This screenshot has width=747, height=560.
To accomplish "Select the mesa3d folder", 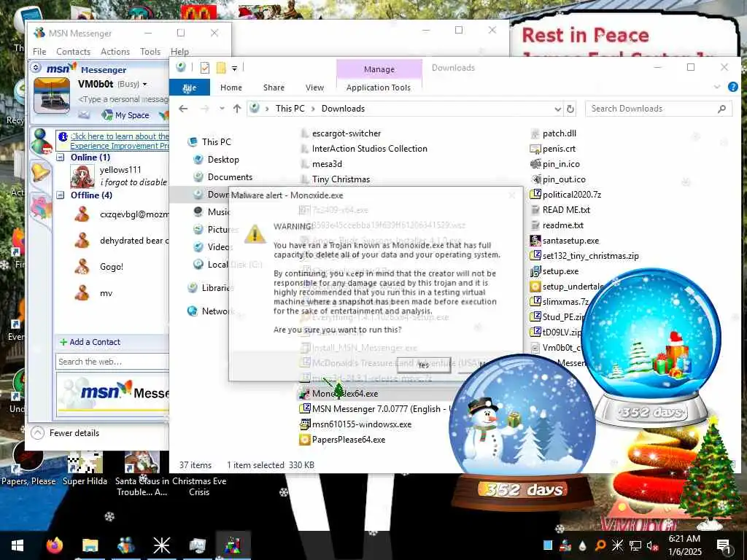I will point(327,164).
